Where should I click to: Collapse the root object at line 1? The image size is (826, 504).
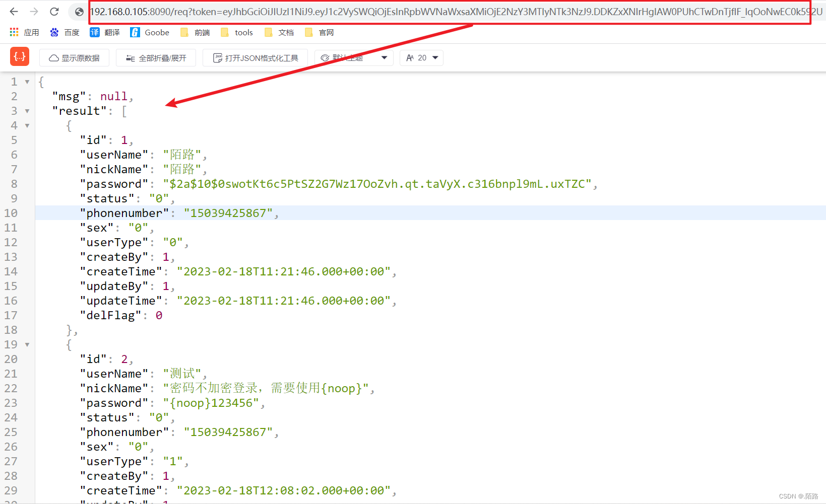tap(27, 82)
